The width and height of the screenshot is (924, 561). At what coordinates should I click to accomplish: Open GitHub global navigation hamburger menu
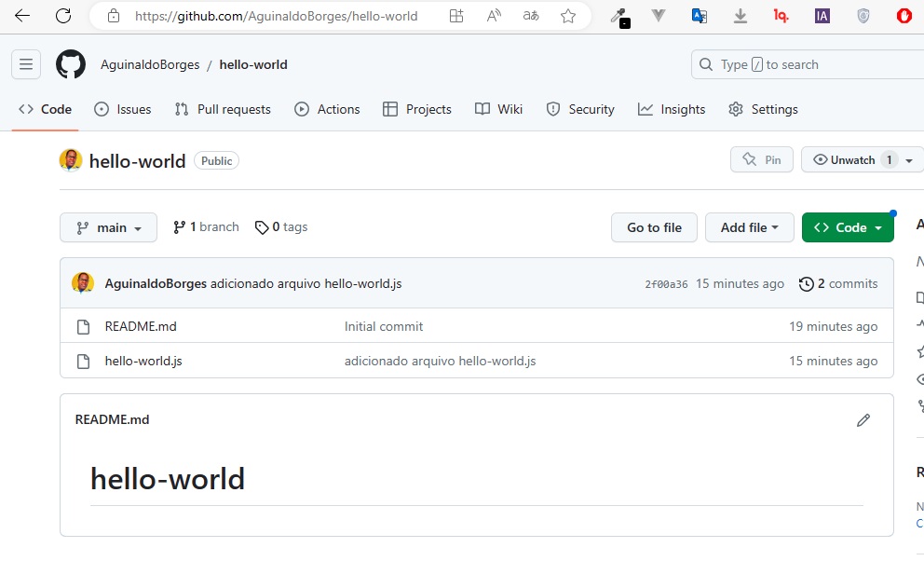pyautogui.click(x=26, y=64)
